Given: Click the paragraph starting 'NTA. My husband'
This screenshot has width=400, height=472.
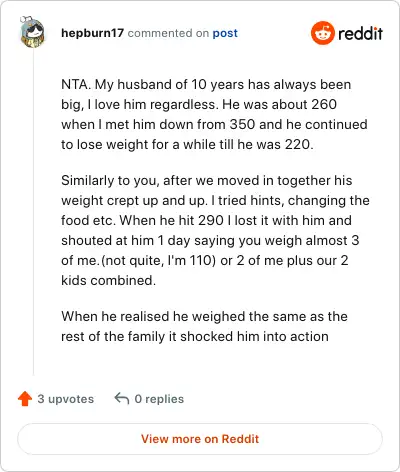Looking at the screenshot, I should tap(214, 114).
